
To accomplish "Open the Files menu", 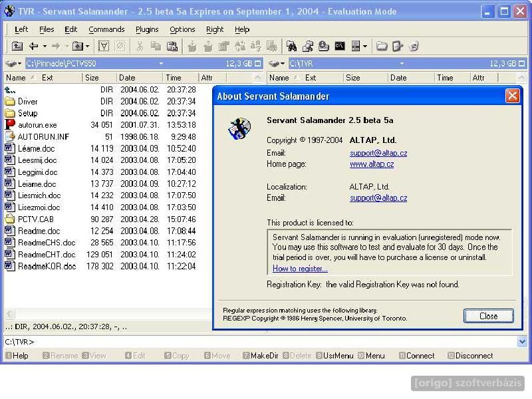I will pyautogui.click(x=47, y=29).
